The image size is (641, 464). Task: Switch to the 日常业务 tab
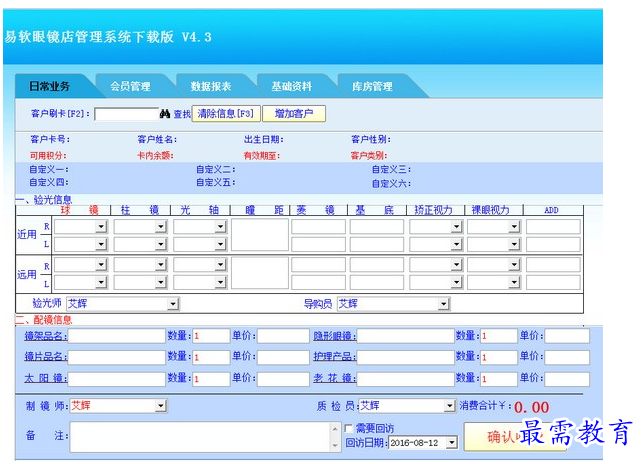(x=49, y=86)
